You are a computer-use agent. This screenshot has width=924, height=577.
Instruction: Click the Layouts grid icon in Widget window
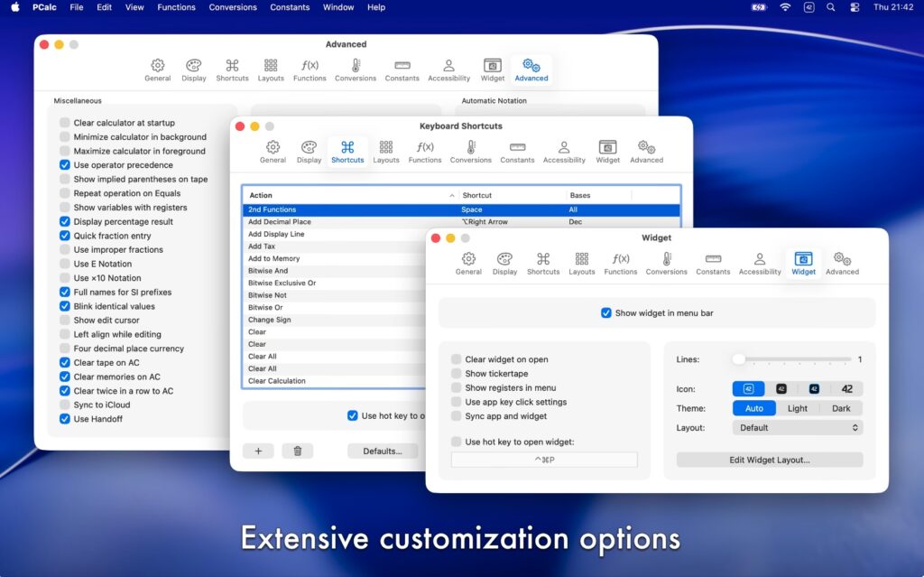click(x=581, y=262)
